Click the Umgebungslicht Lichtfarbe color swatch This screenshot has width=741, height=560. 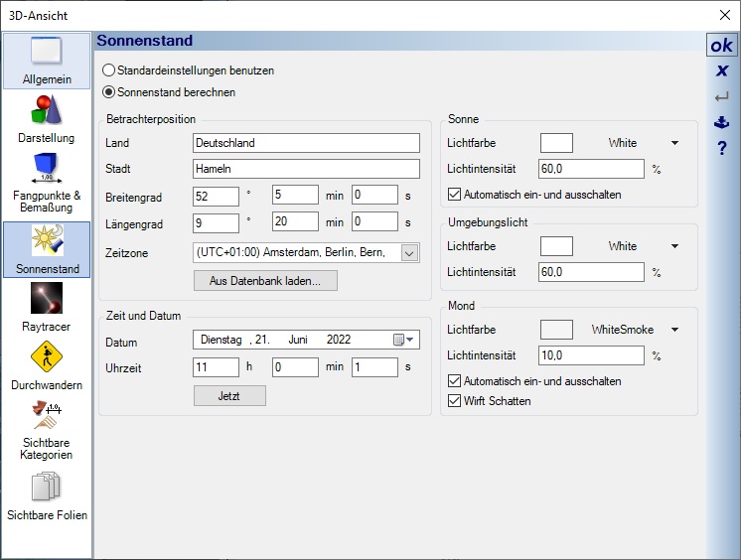pos(556,246)
